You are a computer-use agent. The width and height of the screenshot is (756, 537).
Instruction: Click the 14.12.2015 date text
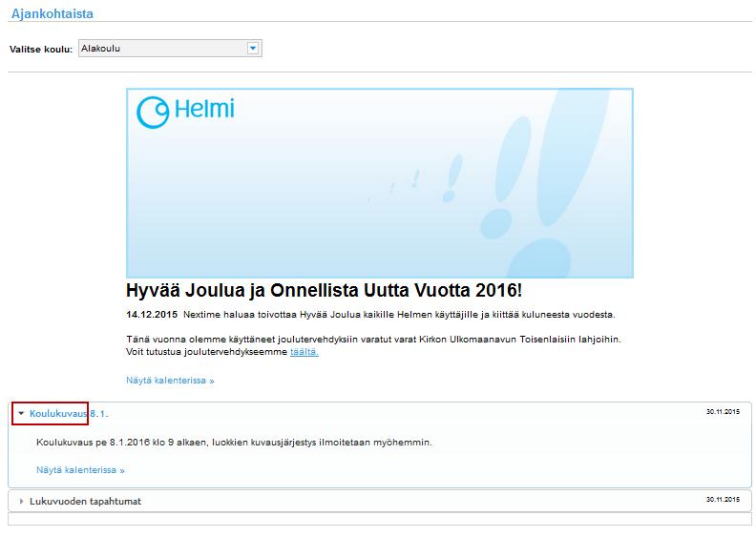click(x=152, y=315)
